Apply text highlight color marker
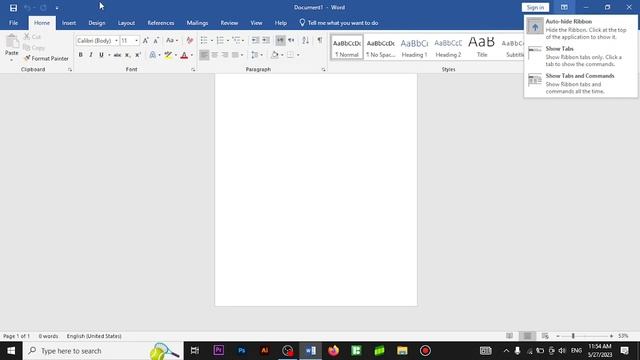 point(168,55)
